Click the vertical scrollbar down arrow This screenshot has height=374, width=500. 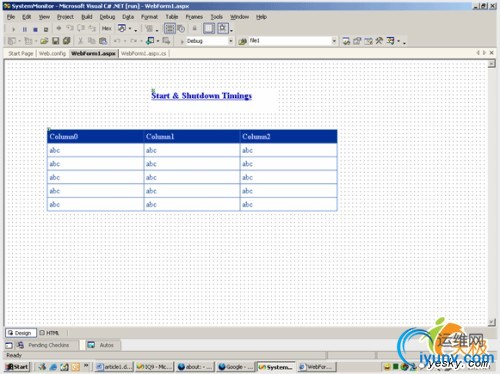491,322
